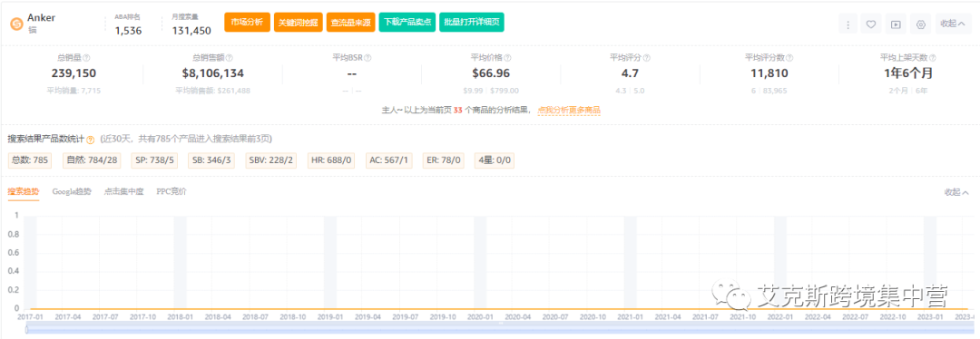Collapse the top panel with 收起

[953, 24]
